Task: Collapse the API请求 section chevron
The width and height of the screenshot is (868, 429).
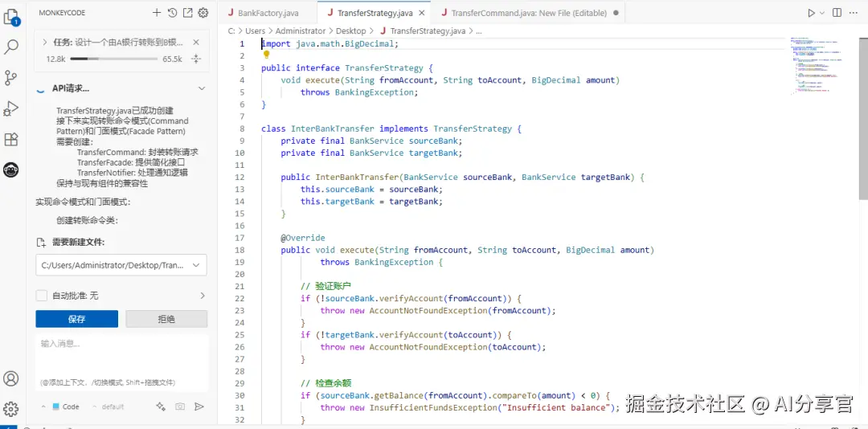Action: point(202,88)
